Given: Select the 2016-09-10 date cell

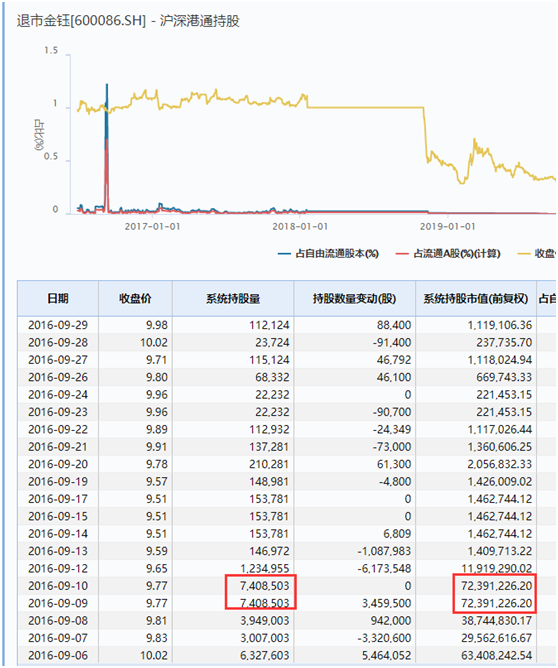Looking at the screenshot, I should click(x=58, y=586).
